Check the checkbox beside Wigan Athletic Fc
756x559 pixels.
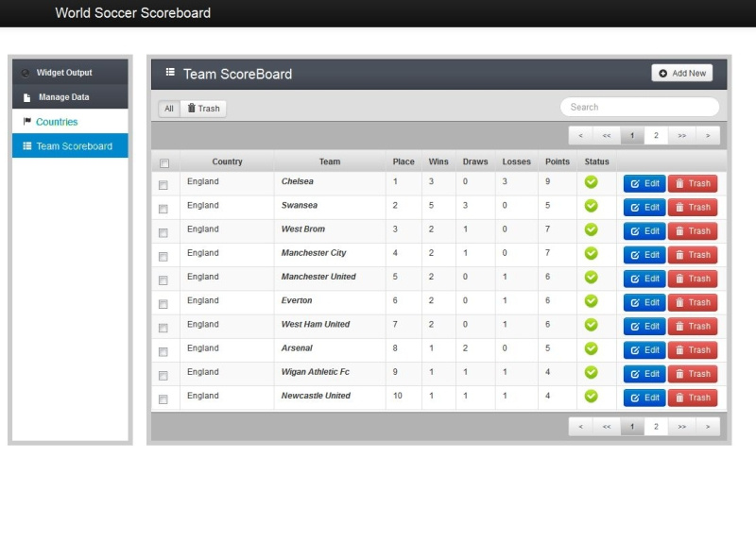tap(163, 376)
